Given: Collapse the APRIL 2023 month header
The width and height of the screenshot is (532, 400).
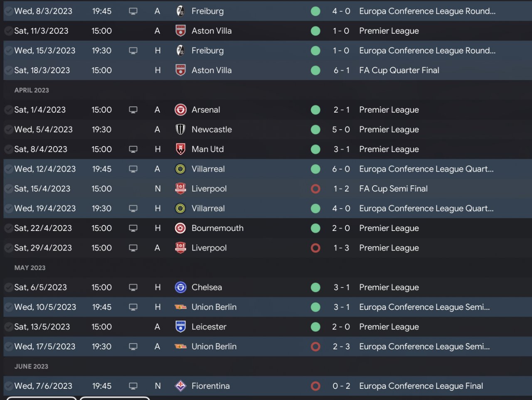Looking at the screenshot, I should [x=32, y=90].
